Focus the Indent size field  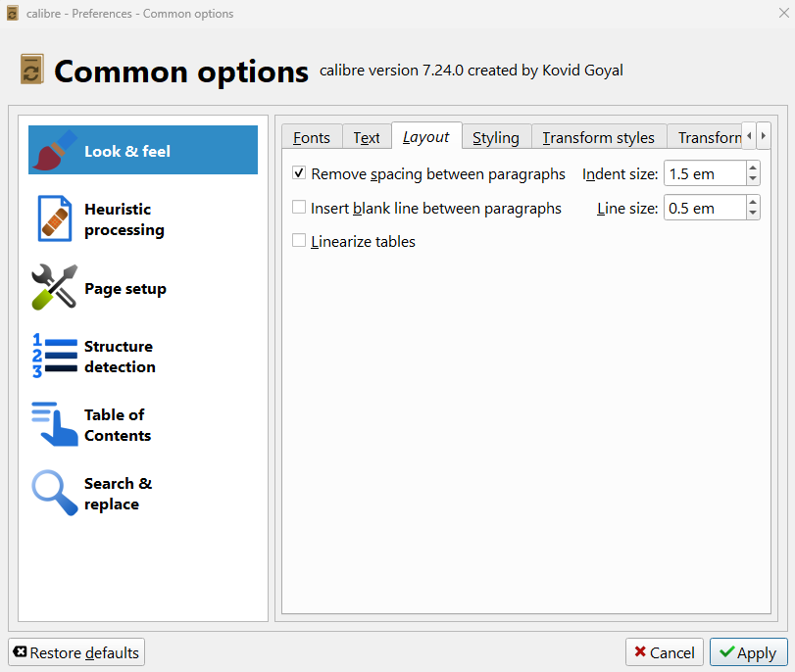point(705,173)
